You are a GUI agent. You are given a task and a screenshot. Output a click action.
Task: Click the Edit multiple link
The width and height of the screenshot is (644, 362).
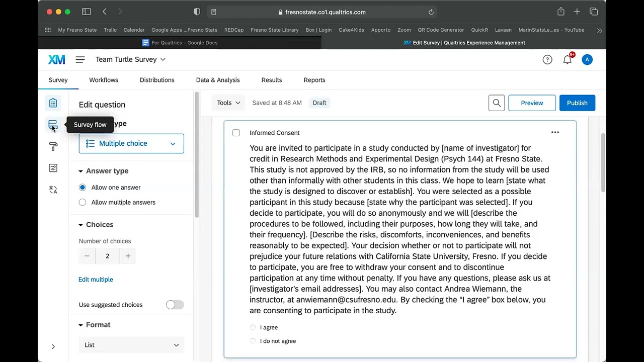tap(96, 280)
